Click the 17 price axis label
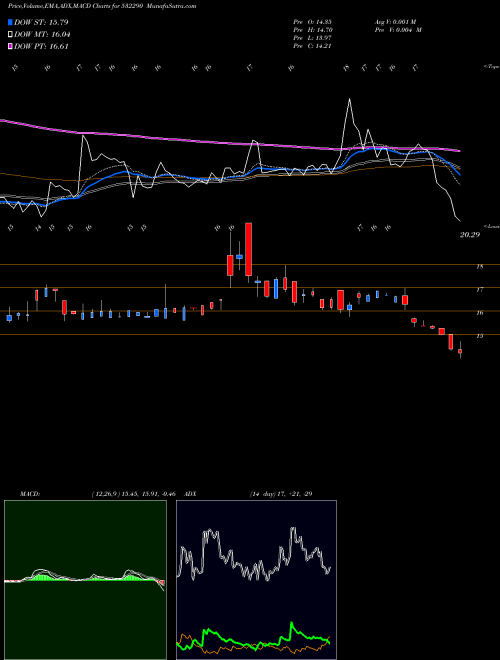The image size is (500, 660). [x=479, y=290]
